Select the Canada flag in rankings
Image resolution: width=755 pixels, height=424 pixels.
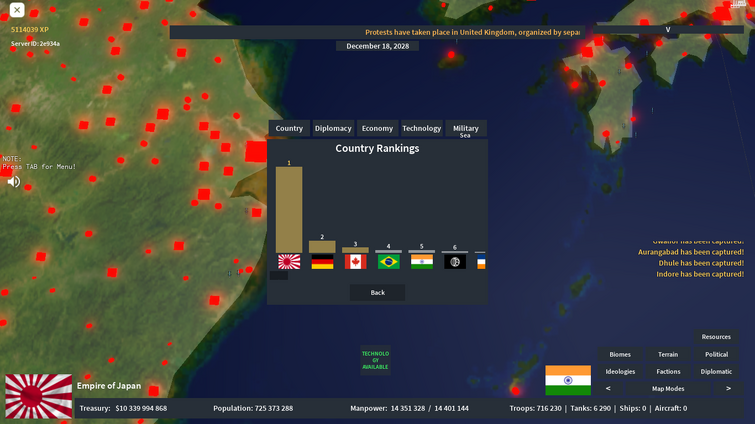[355, 262]
